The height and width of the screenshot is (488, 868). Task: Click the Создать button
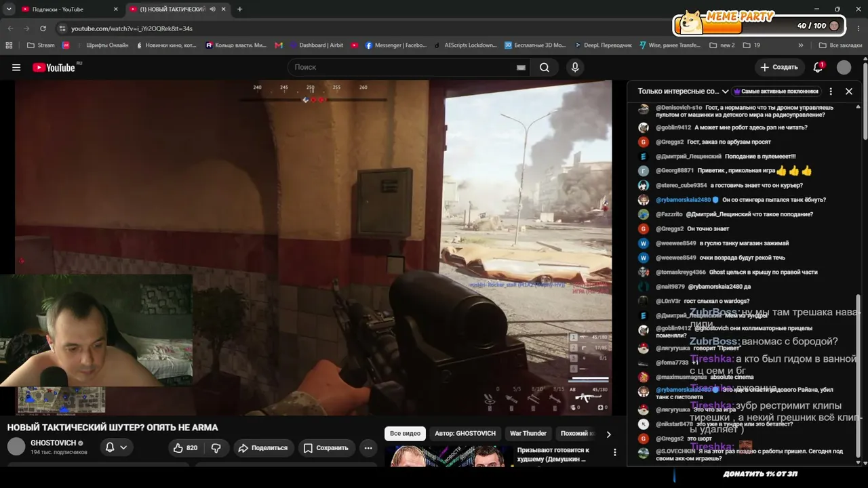(x=780, y=67)
